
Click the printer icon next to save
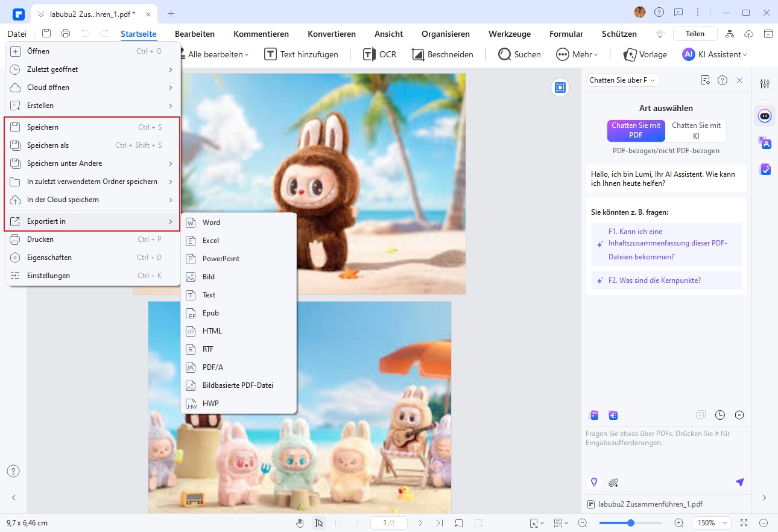pos(66,34)
